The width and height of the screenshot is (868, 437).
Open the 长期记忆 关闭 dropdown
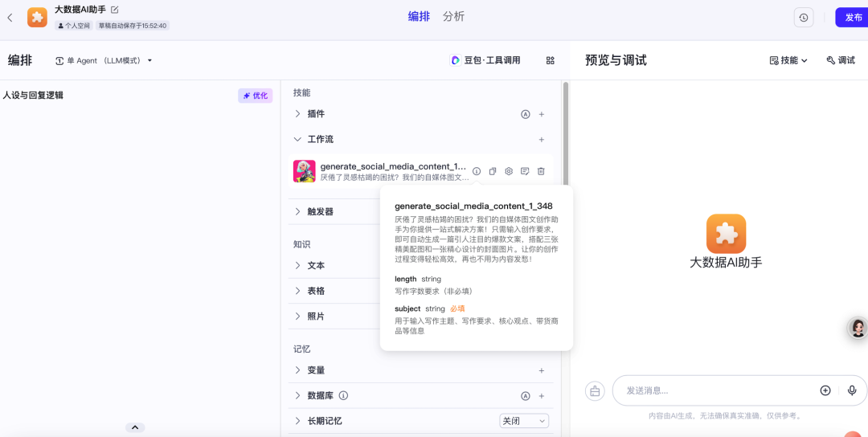(524, 421)
